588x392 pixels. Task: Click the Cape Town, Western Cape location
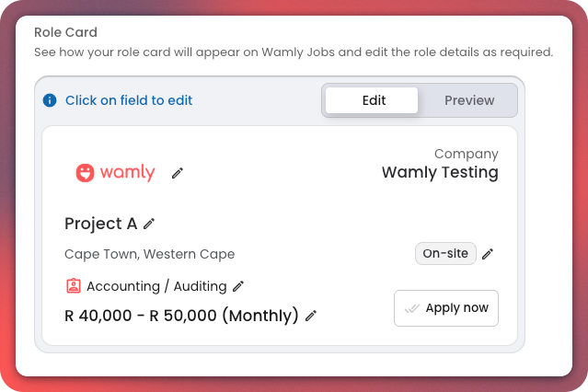tap(149, 254)
